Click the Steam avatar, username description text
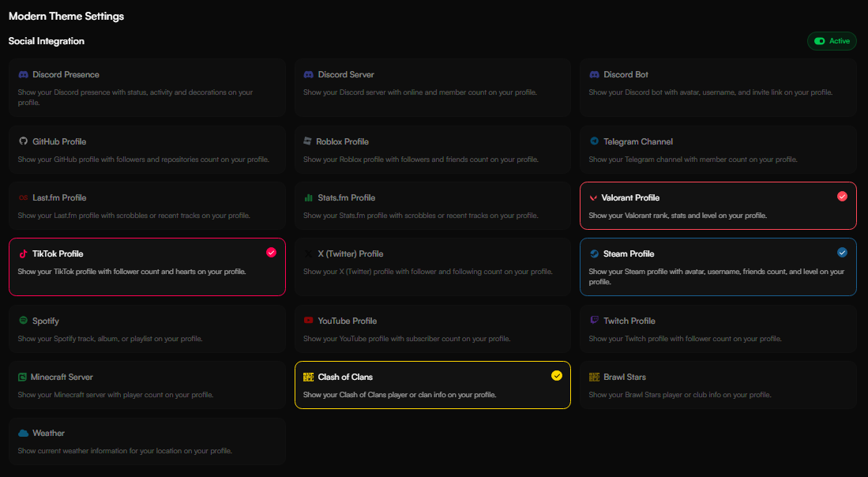Viewport: 868px width, 477px height. [x=716, y=276]
